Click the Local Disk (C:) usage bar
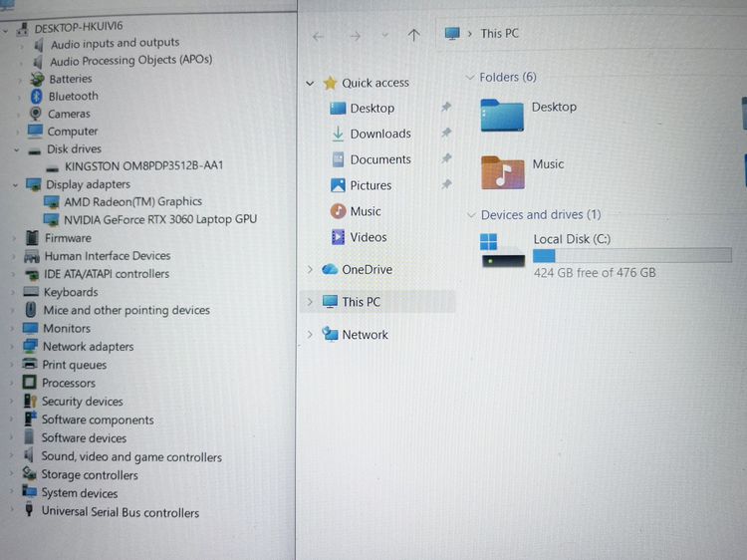747x560 pixels. (x=632, y=255)
